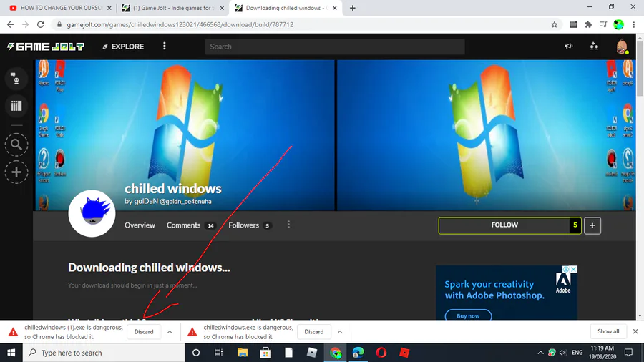
Task: Open Cortana circle icon
Action: (196, 353)
